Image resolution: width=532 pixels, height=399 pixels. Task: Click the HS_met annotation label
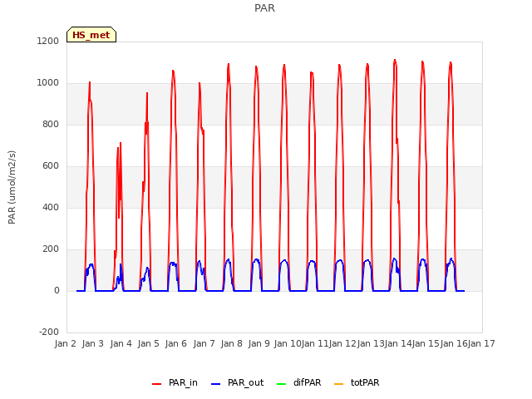point(91,35)
